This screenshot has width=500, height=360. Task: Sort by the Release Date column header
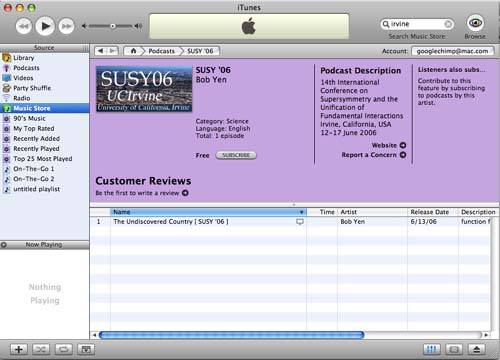point(433,212)
